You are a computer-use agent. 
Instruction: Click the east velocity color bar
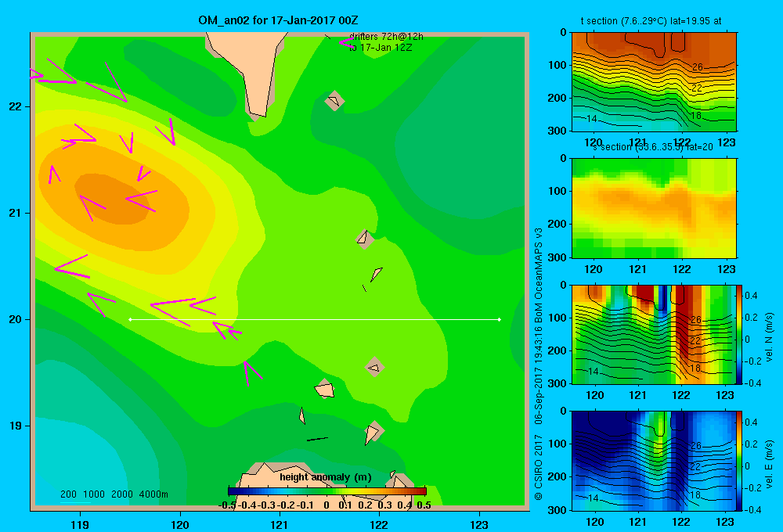pos(739,461)
